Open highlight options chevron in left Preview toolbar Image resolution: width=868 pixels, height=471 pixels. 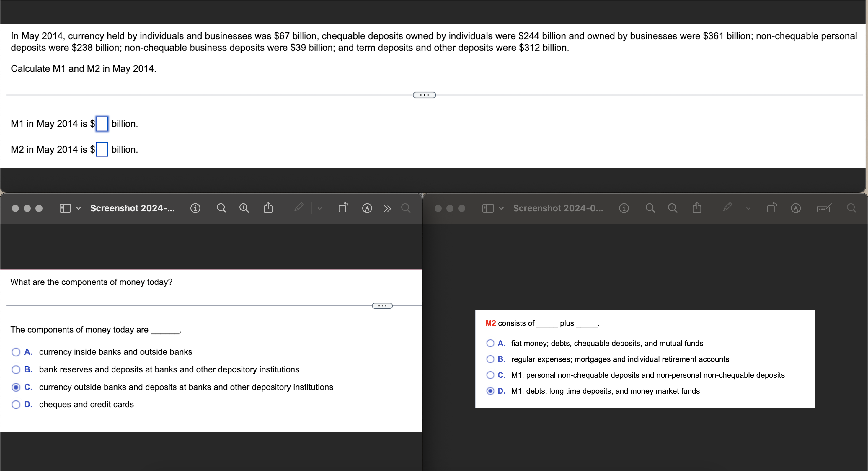pyautogui.click(x=320, y=209)
